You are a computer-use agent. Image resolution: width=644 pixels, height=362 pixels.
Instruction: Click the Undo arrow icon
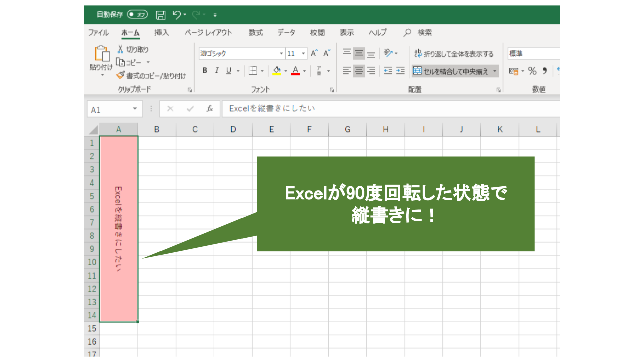176,15
